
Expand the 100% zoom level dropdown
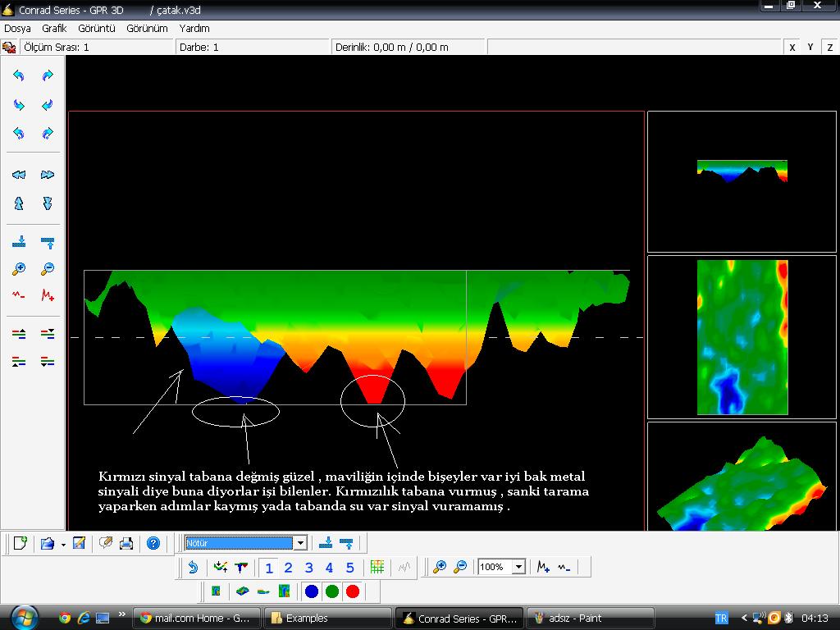click(x=518, y=567)
